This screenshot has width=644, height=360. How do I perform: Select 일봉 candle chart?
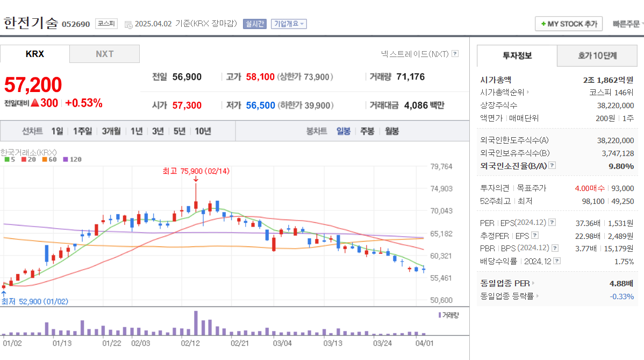pos(344,131)
